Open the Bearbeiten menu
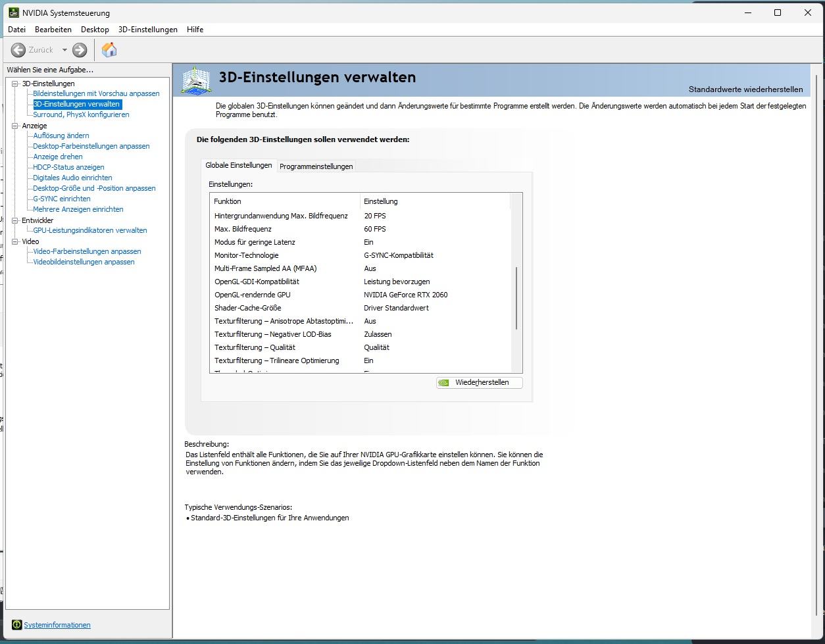Screen dimensions: 825x644 click(x=53, y=30)
